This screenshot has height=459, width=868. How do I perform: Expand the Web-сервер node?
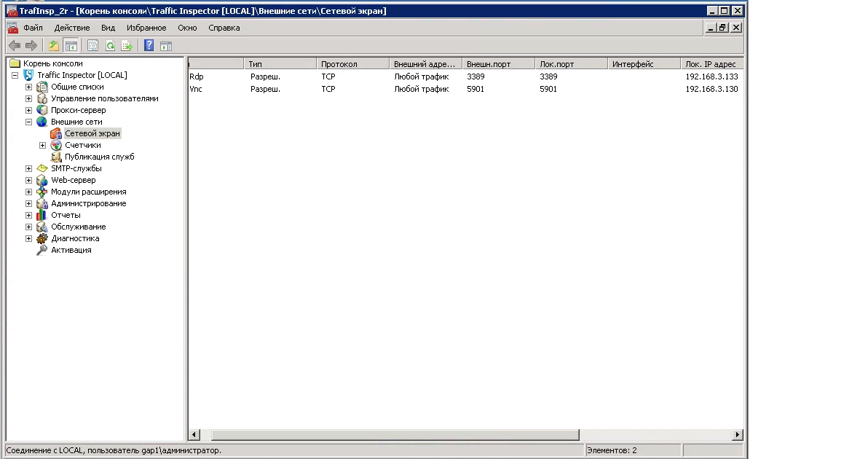(29, 180)
